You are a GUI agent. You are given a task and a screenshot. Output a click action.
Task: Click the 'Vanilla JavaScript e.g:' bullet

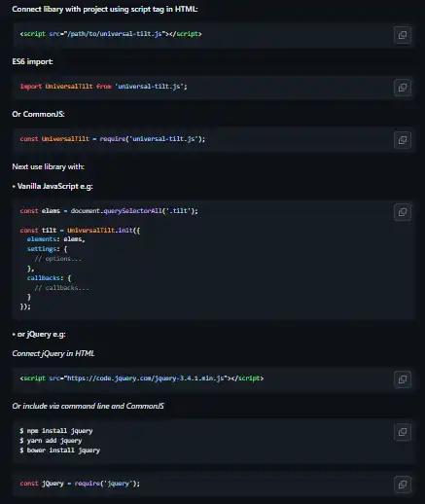tap(53, 186)
